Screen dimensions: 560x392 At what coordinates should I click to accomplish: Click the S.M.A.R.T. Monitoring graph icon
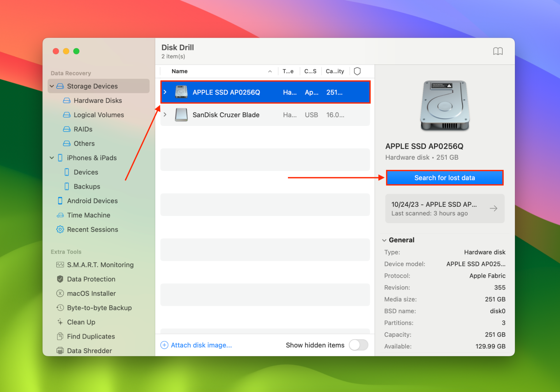pos(60,265)
